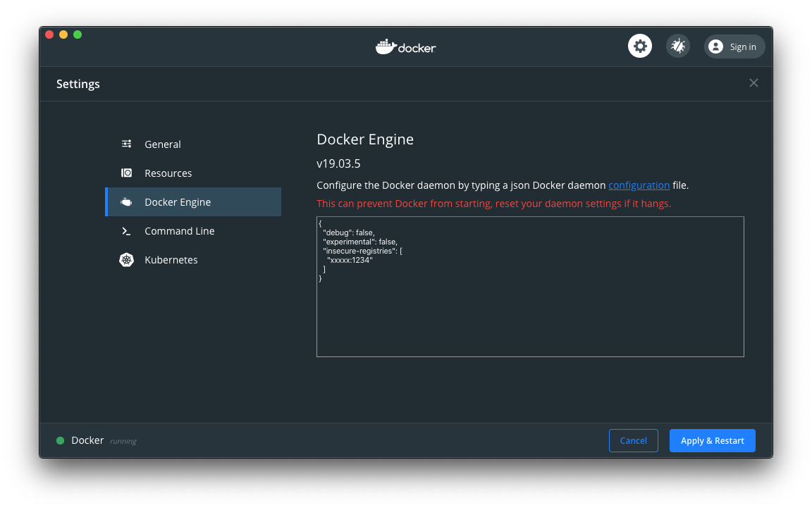Click the sliders icon beside General
The height and width of the screenshot is (510, 812).
click(x=127, y=144)
